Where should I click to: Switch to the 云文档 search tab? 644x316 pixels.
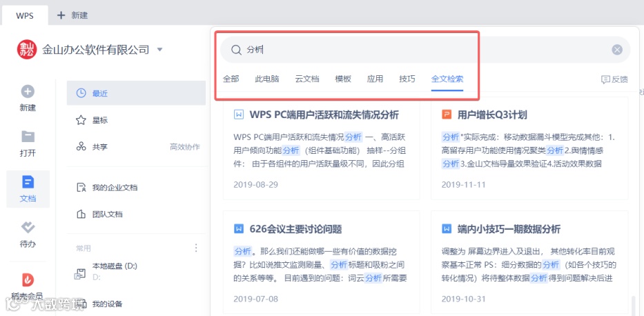tap(307, 79)
